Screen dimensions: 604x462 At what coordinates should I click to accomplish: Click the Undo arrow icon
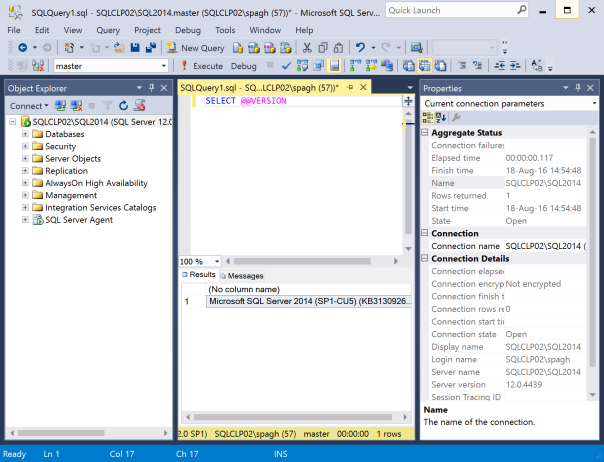[x=360, y=47]
